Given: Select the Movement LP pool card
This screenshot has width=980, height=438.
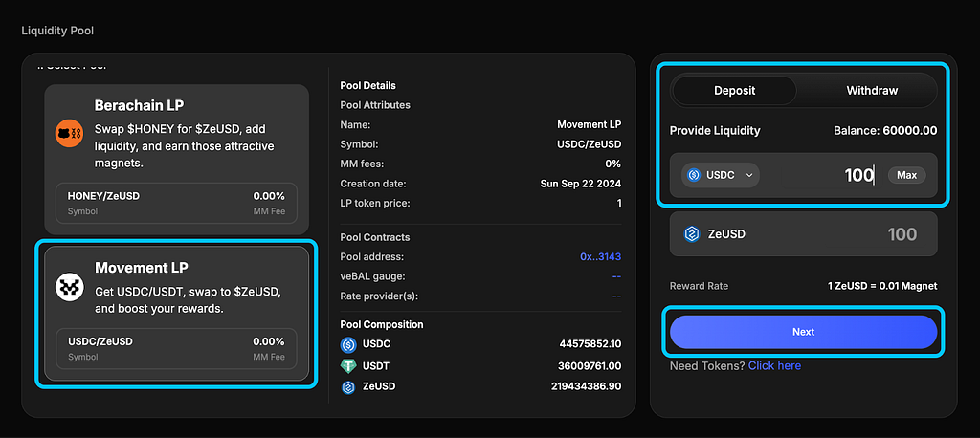Looking at the screenshot, I should pyautogui.click(x=176, y=314).
